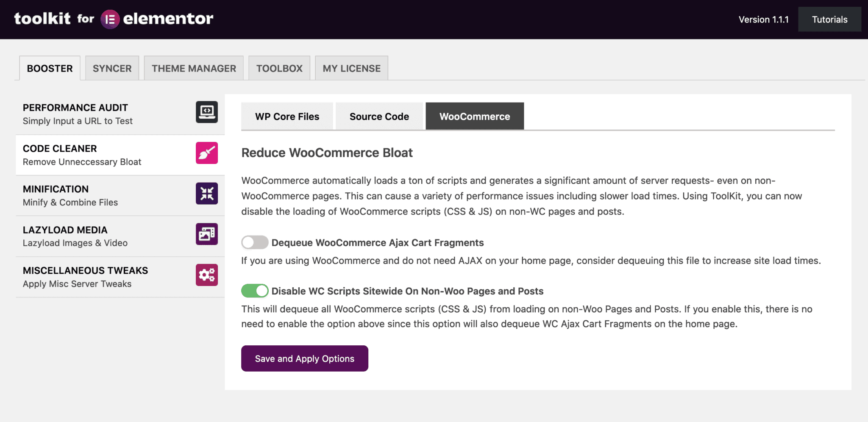Enable Dequeue WooCommerce Ajax Cart Fragments
Screen dimensions: 868x422
254,242
